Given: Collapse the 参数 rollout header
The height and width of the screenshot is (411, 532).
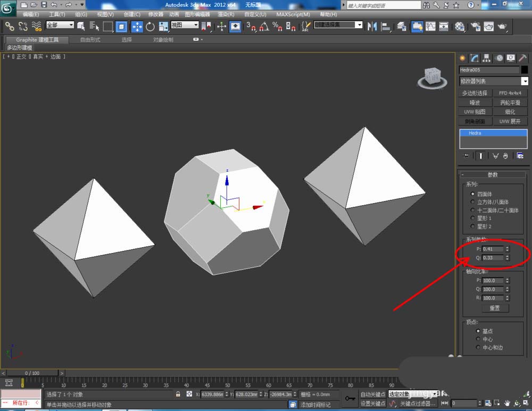Looking at the screenshot, I should click(x=493, y=174).
